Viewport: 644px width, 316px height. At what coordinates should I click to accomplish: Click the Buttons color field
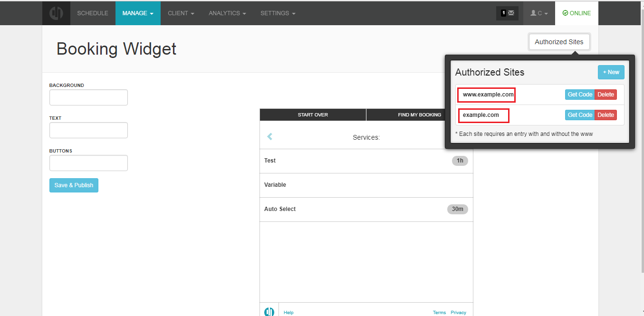(x=88, y=163)
